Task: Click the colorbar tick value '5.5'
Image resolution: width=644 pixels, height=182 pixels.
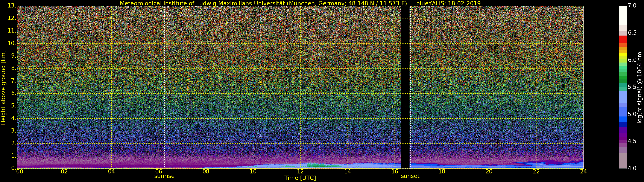Action: point(632,87)
